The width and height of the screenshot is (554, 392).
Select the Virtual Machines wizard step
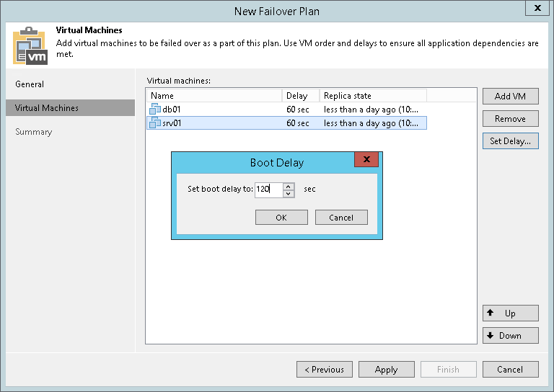click(47, 108)
